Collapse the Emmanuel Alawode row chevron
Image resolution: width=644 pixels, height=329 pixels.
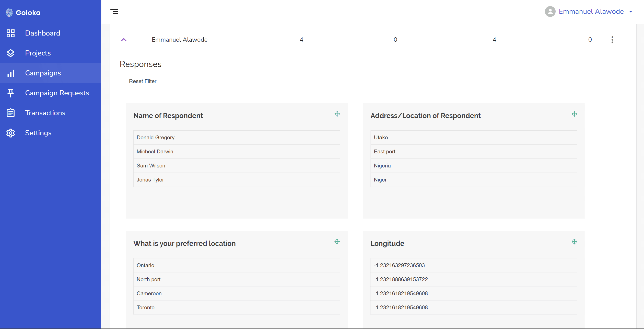(124, 40)
